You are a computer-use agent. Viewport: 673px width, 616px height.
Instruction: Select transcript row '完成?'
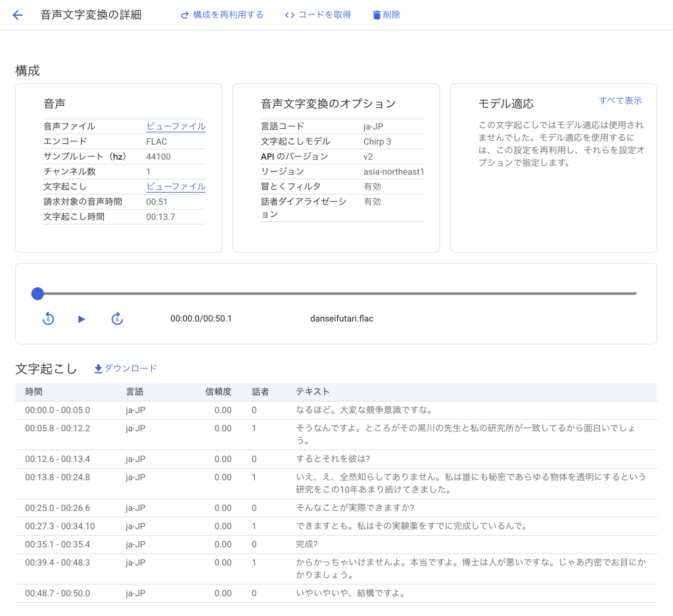coord(306,544)
